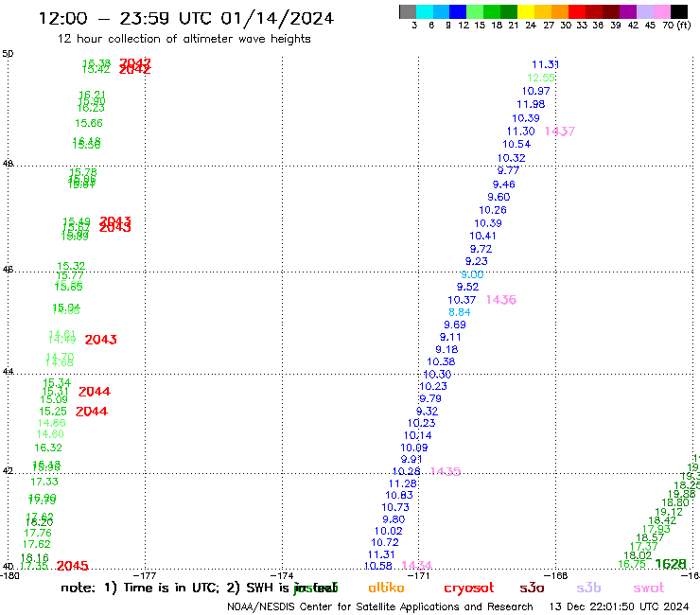Click the blue wave height 11.30
700x615 pixels.
(x=520, y=132)
